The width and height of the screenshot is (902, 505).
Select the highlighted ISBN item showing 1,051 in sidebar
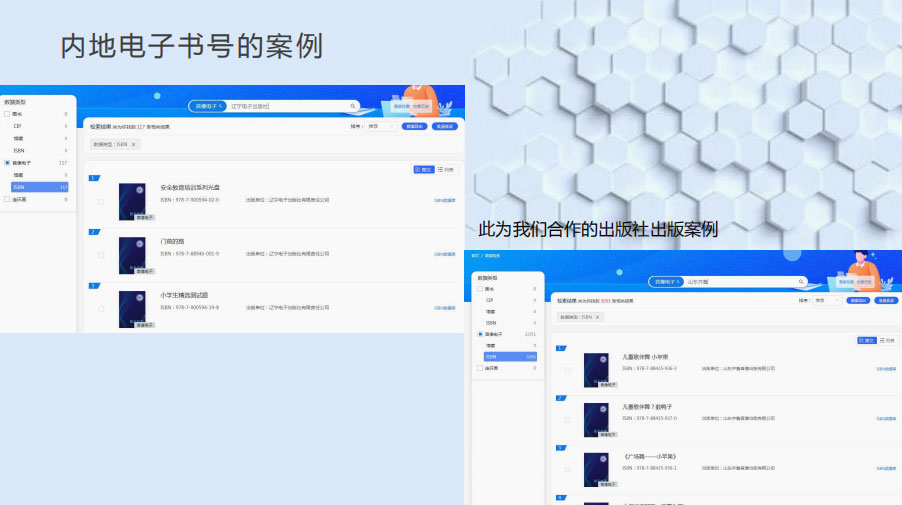(x=510, y=356)
